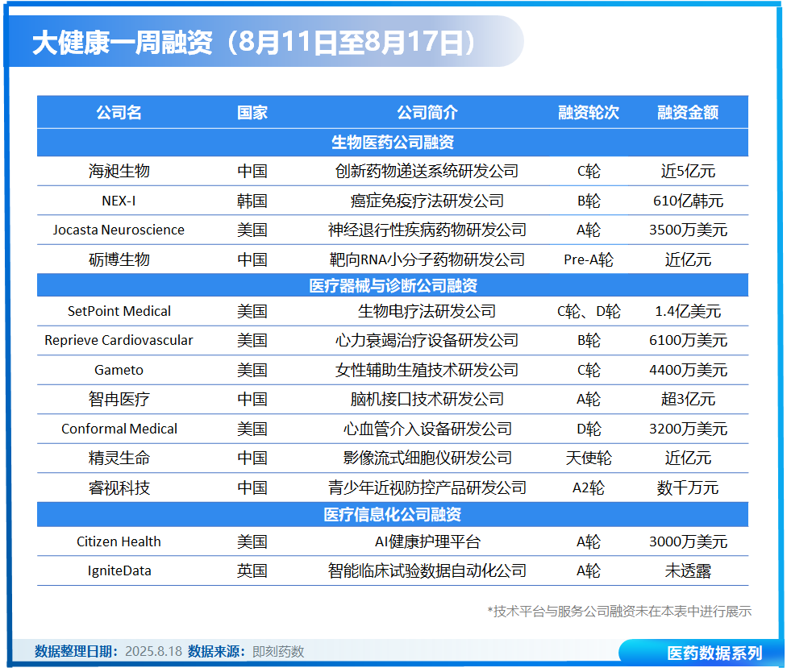Open the 生物医药公司融资 section header
Viewport: 787px width, 672px height.
(393, 142)
